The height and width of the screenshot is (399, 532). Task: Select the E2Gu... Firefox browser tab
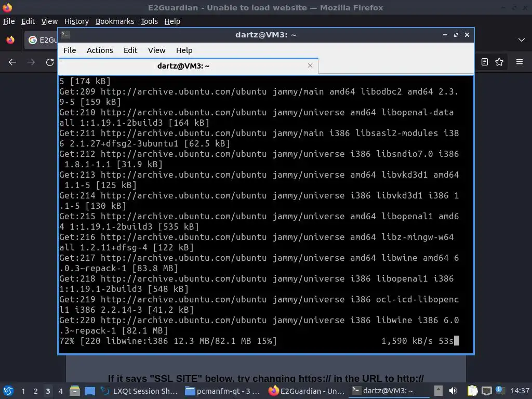[x=41, y=40]
